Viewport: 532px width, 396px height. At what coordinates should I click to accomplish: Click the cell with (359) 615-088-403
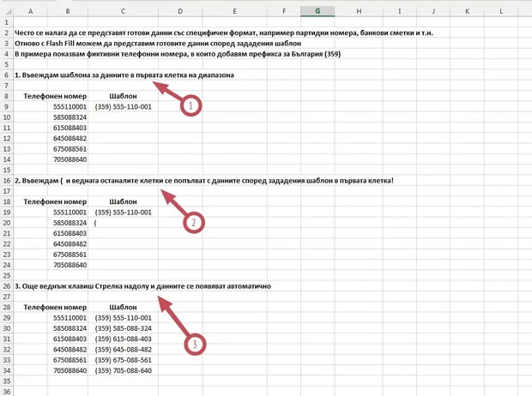point(124,339)
